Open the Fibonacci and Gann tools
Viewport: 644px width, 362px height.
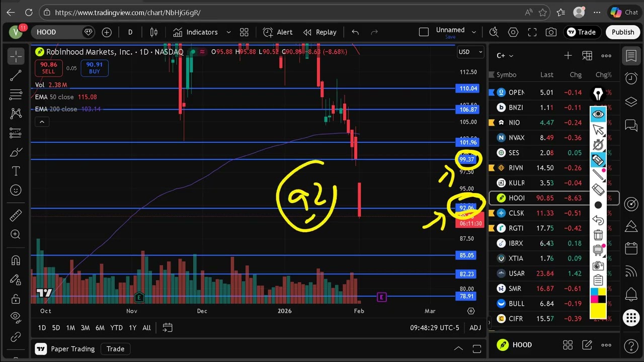(x=16, y=95)
